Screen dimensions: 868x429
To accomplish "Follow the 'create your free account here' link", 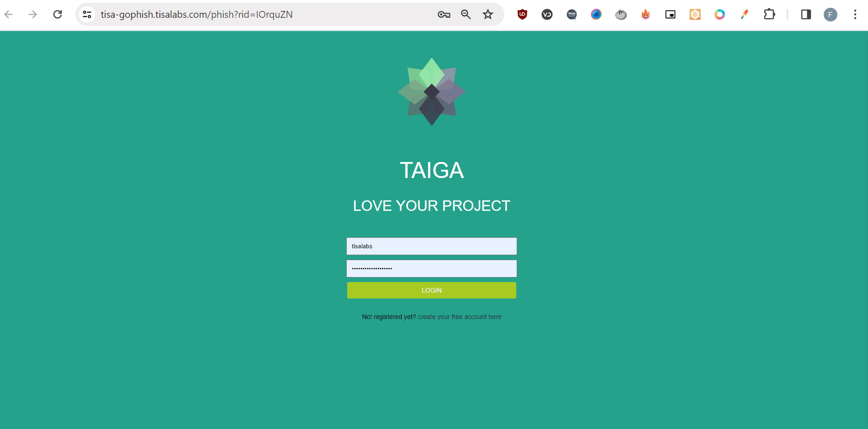I will (x=459, y=317).
